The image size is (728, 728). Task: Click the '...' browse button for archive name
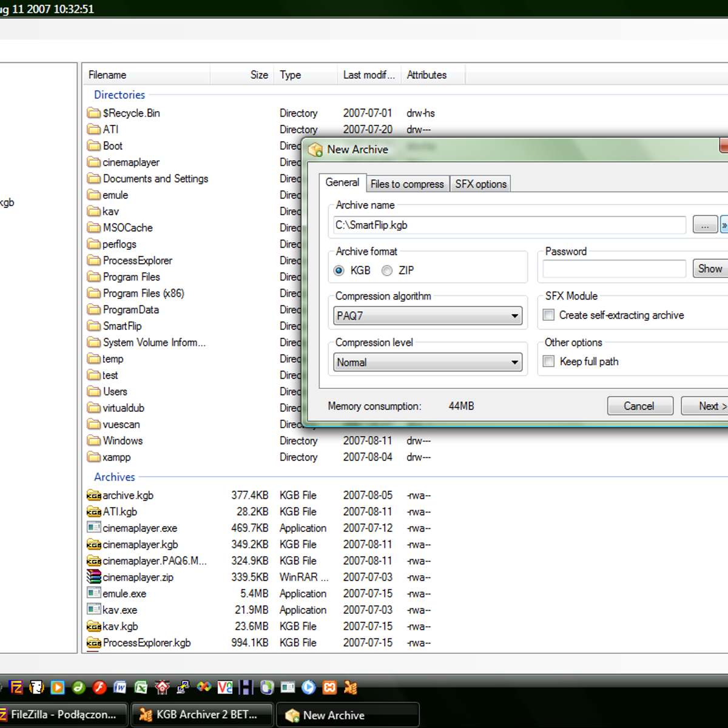pos(706,225)
